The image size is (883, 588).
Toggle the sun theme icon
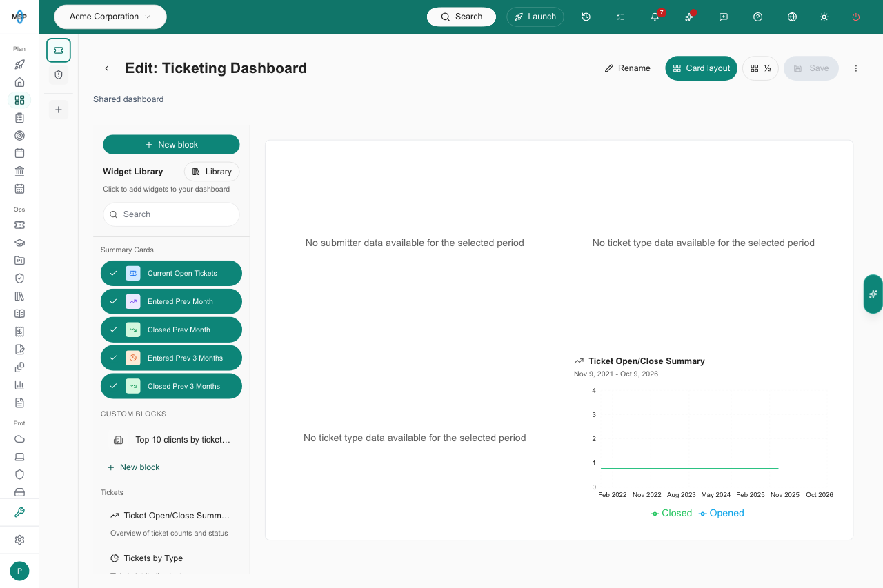point(824,17)
